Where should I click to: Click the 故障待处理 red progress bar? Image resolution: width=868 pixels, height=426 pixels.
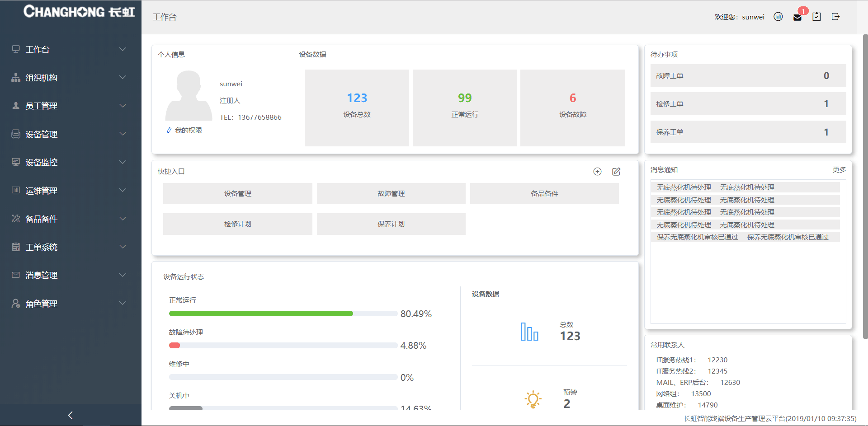tap(283, 345)
